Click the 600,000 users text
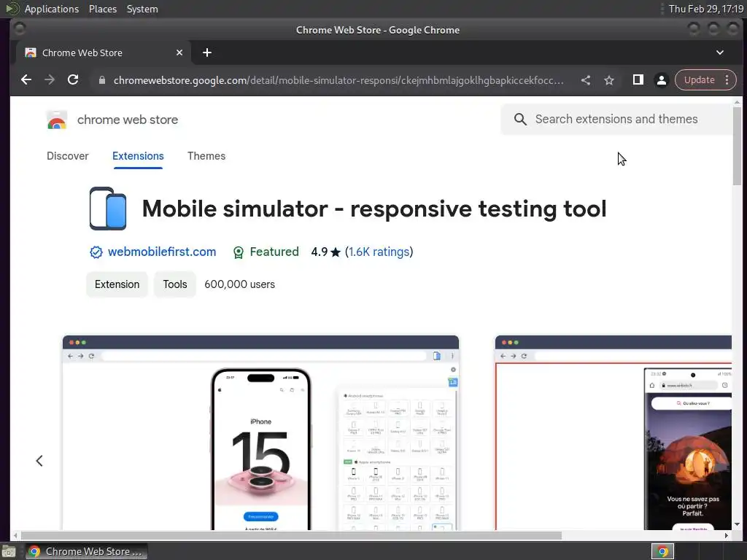This screenshot has width=747, height=560. point(239,284)
